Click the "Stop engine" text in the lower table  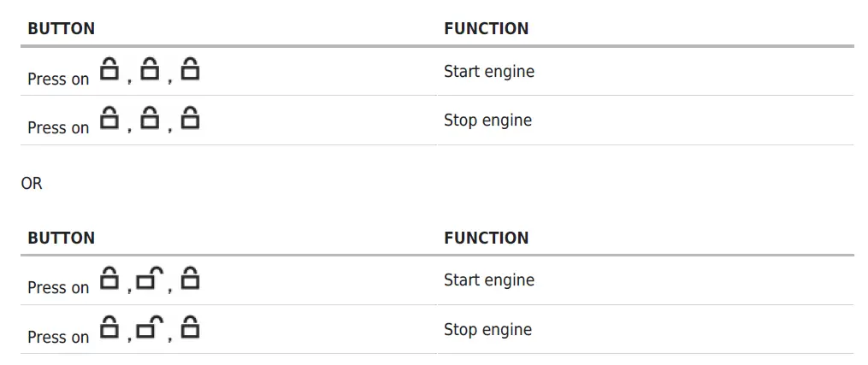pos(487,330)
